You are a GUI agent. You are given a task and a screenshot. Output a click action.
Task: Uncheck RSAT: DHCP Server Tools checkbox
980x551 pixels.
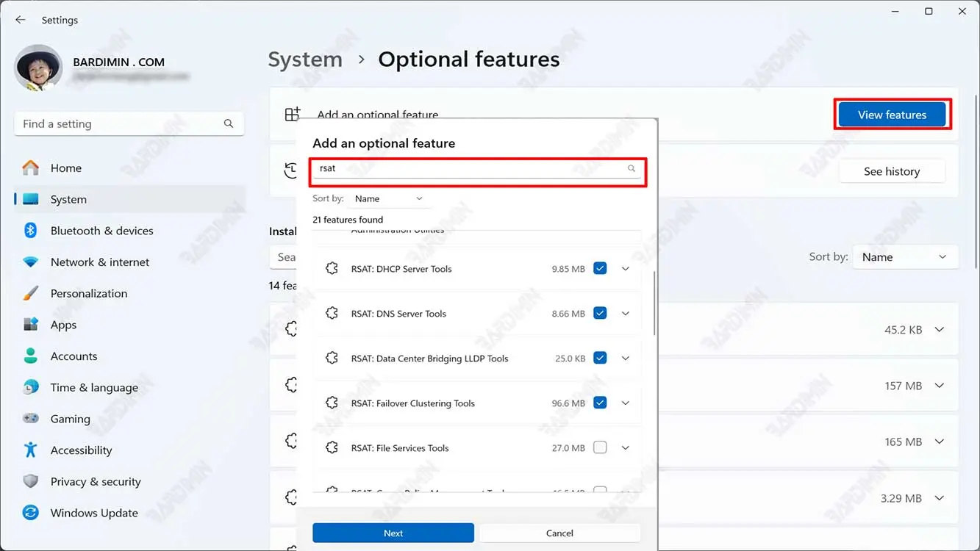(x=600, y=269)
